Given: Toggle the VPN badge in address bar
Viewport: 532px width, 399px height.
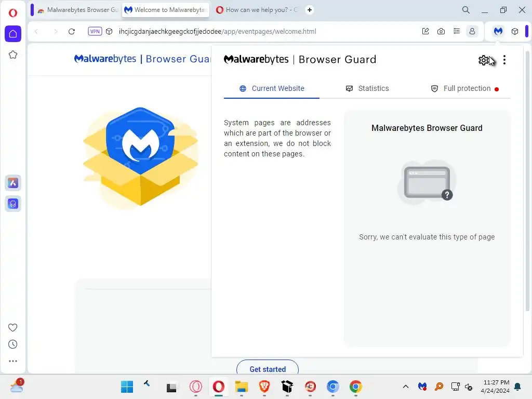Looking at the screenshot, I should point(95,31).
